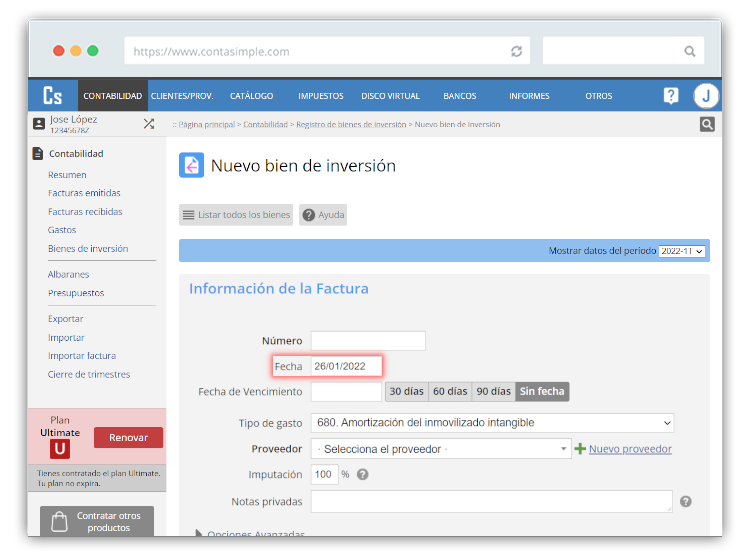Open Albaranes in sidebar

point(68,274)
